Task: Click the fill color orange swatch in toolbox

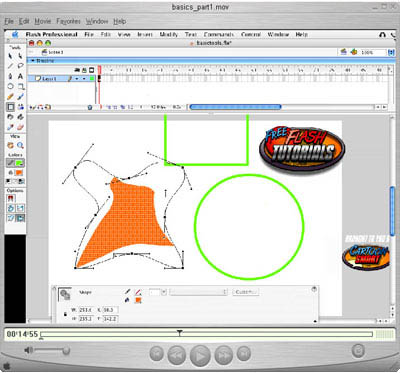Action: pyautogui.click(x=19, y=173)
